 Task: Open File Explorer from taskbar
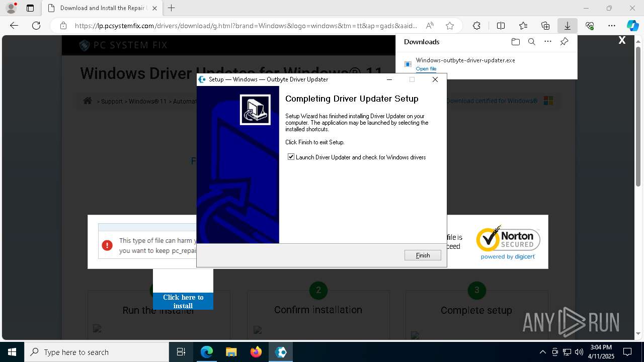(231, 352)
